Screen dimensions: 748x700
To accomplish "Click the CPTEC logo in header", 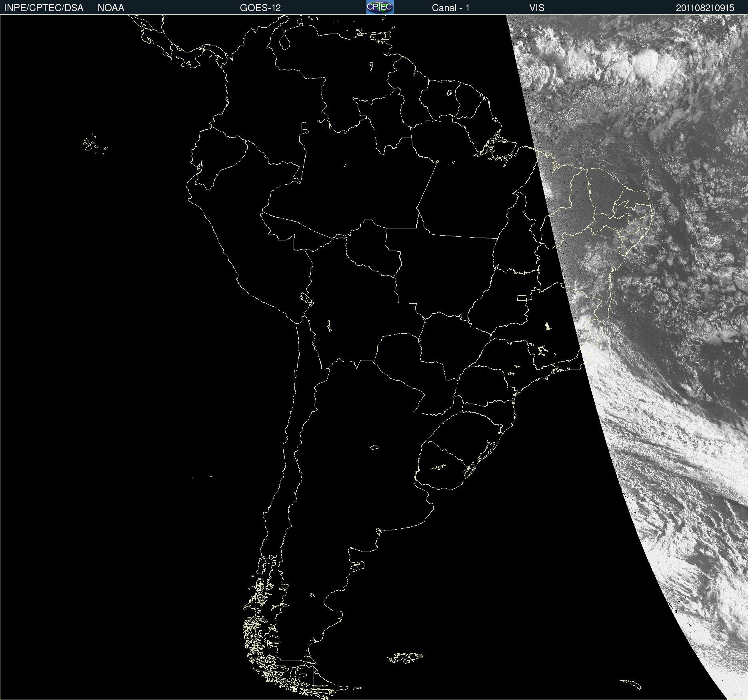I will [380, 7].
